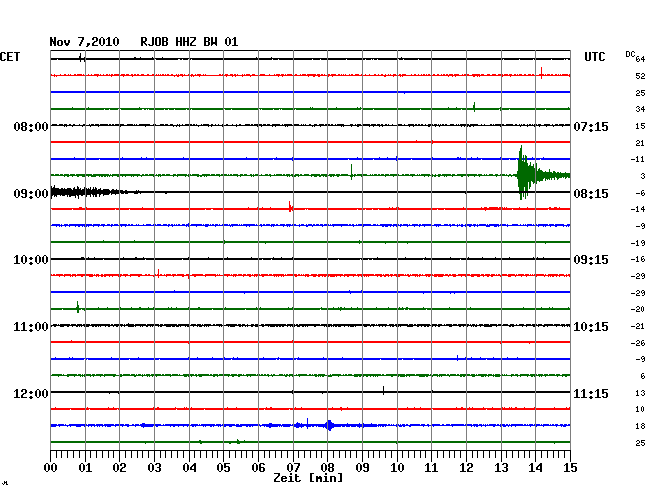The width and height of the screenshot is (650, 494).
Task: Click the DC offset value "-20"
Action: coord(638,309)
